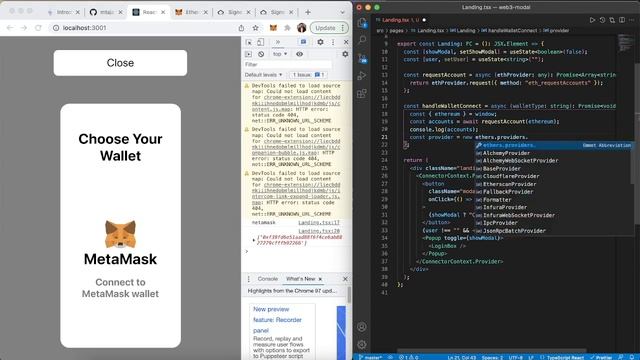Open the Manage gear in VS Code activity bar
640x360 pixels.
click(362, 345)
